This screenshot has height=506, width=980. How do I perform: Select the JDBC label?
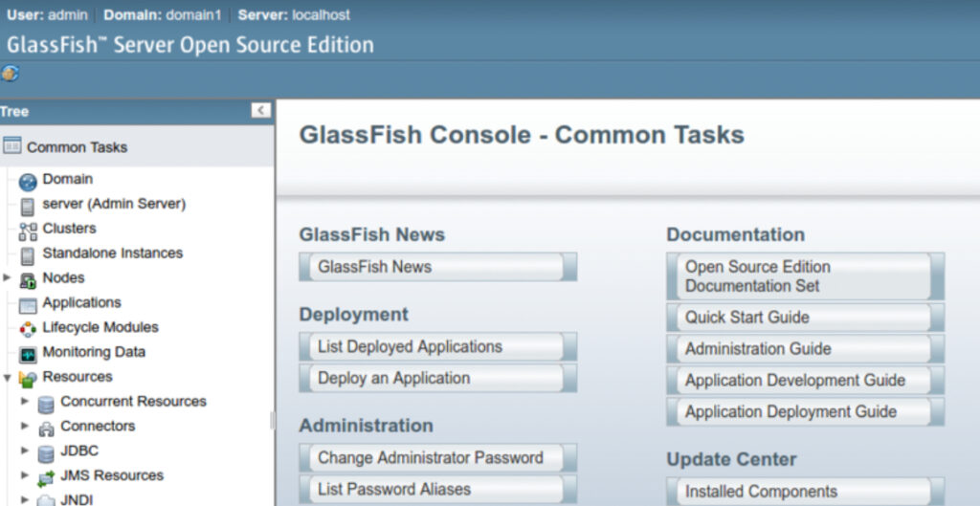(x=79, y=451)
